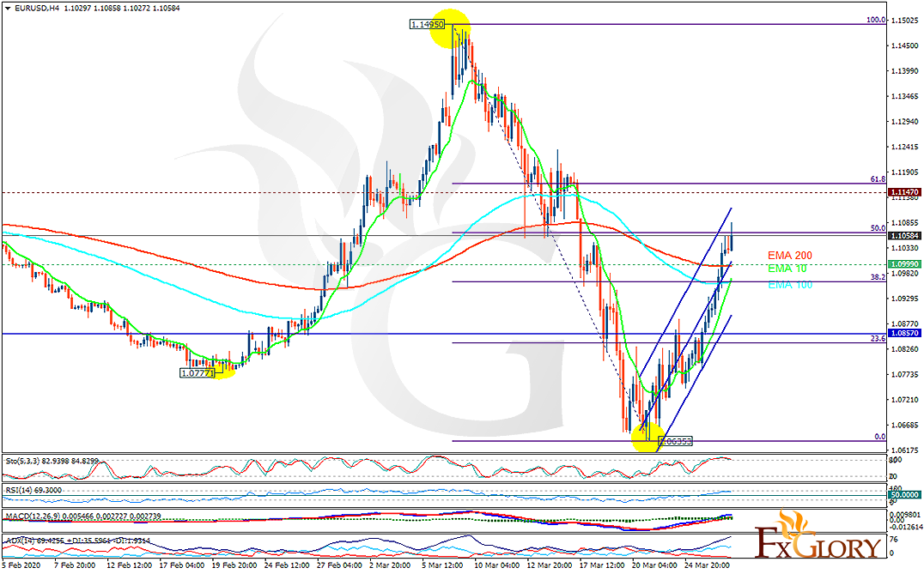Screen dimensions: 924x574
Task: Click the FxGlory logo
Action: point(819,535)
